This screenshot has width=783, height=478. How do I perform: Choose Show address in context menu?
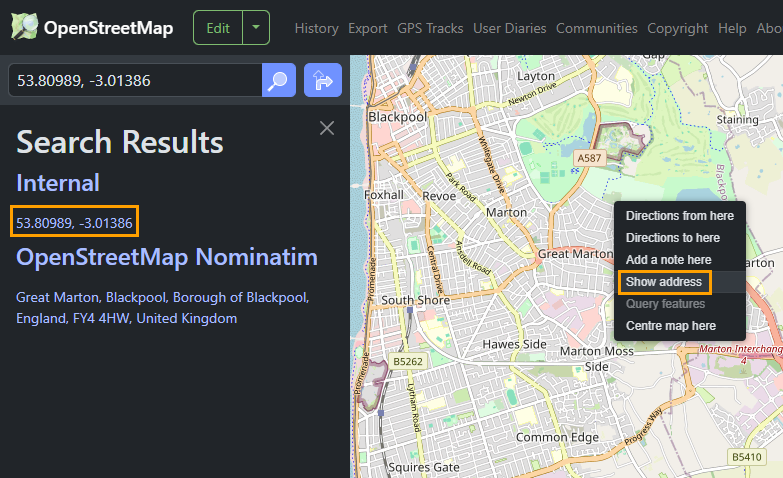tap(680, 282)
